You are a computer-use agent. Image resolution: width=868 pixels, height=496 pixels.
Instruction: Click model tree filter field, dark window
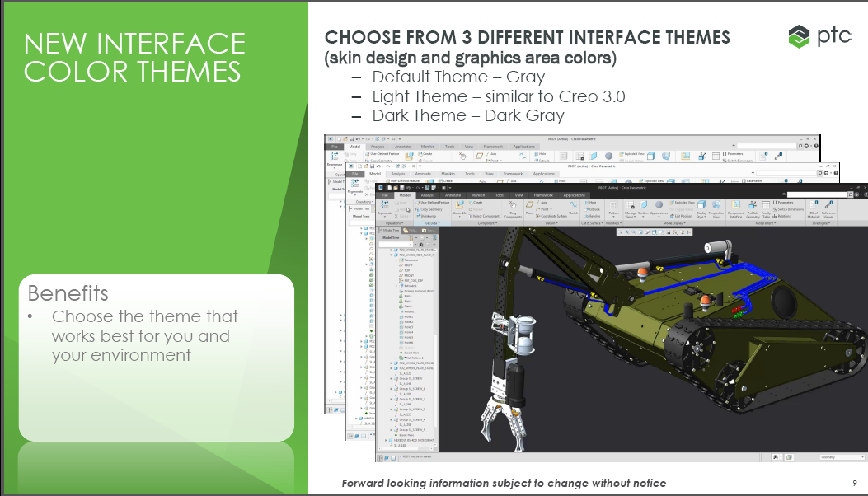(x=396, y=244)
